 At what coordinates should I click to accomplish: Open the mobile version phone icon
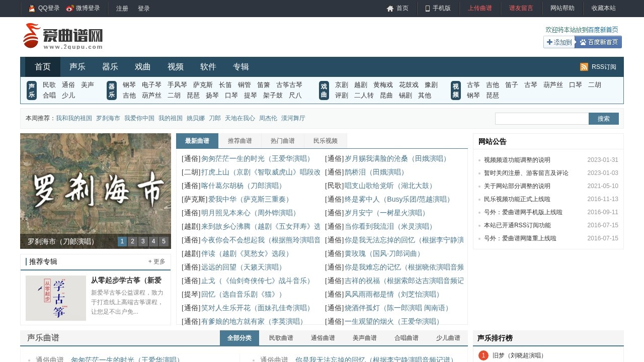click(x=428, y=9)
